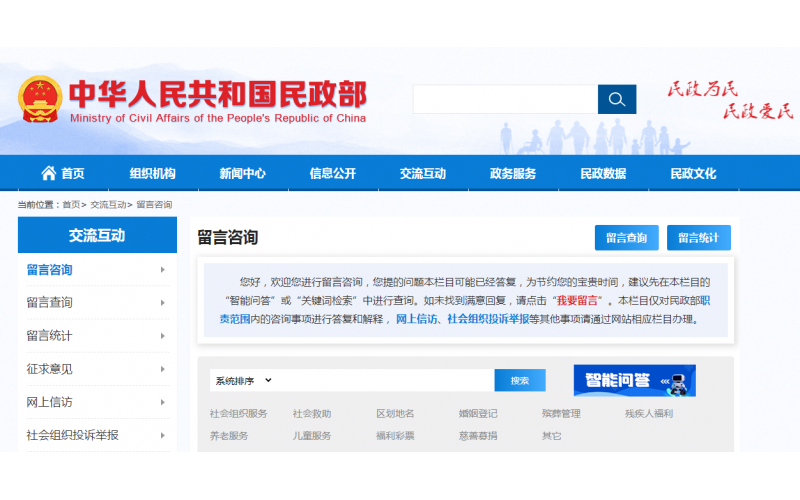Click the red 我要留言 link

[577, 301]
